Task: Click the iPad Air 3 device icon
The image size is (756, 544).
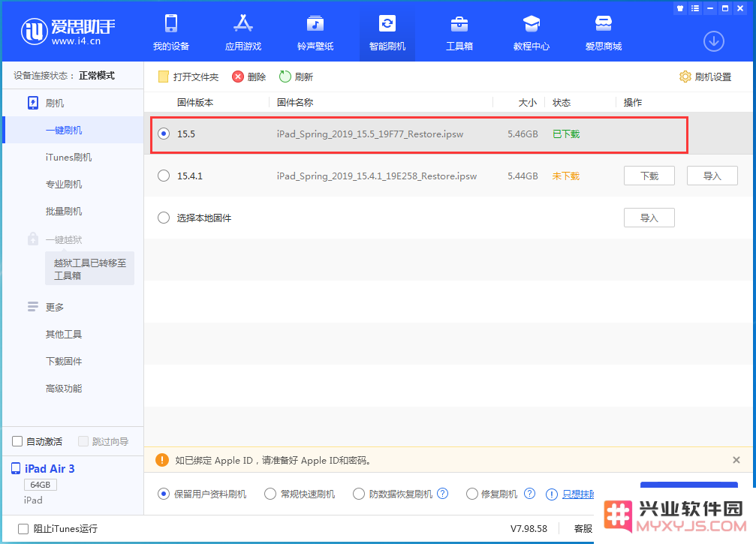Action: [16, 468]
